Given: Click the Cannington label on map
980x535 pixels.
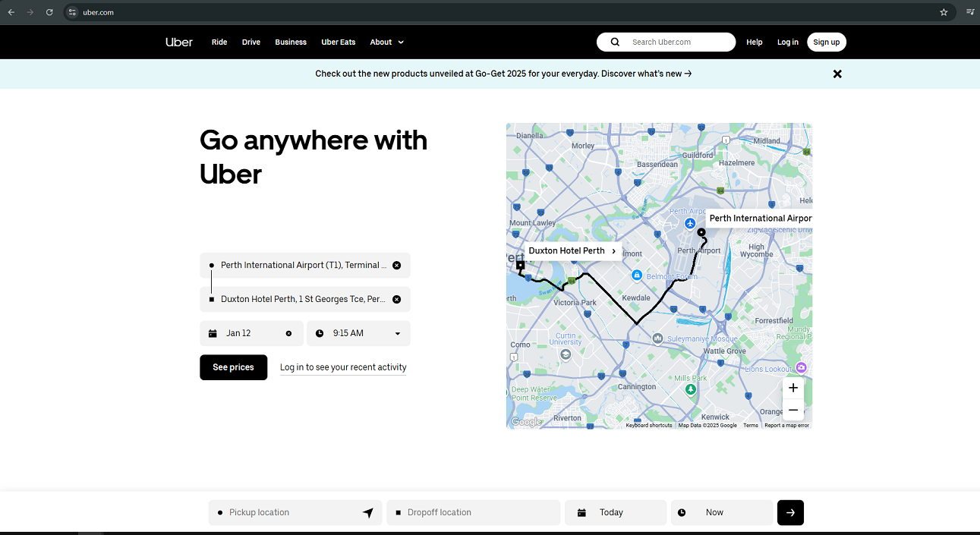Looking at the screenshot, I should click(x=637, y=386).
